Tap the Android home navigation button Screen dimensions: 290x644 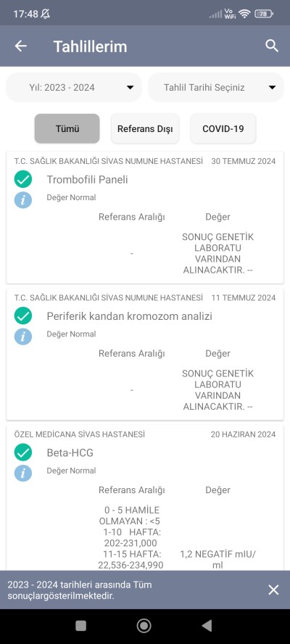144,626
